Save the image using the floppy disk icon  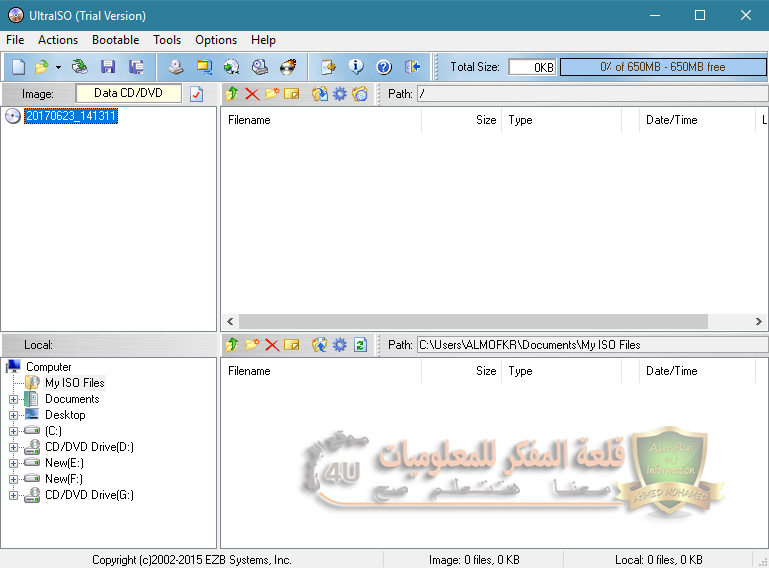108,67
